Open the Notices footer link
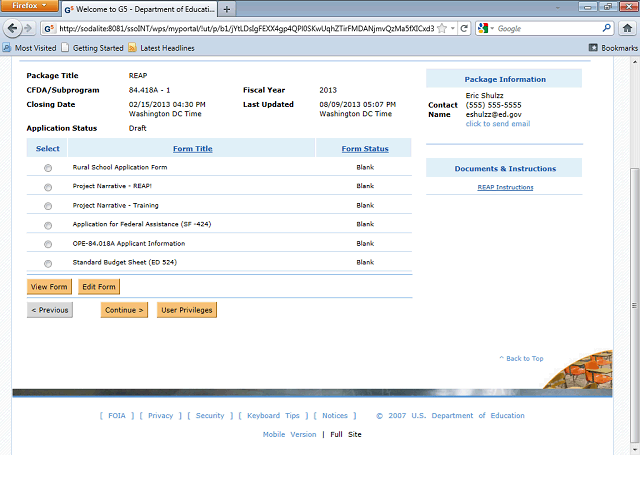The image size is (640, 480). [335, 416]
